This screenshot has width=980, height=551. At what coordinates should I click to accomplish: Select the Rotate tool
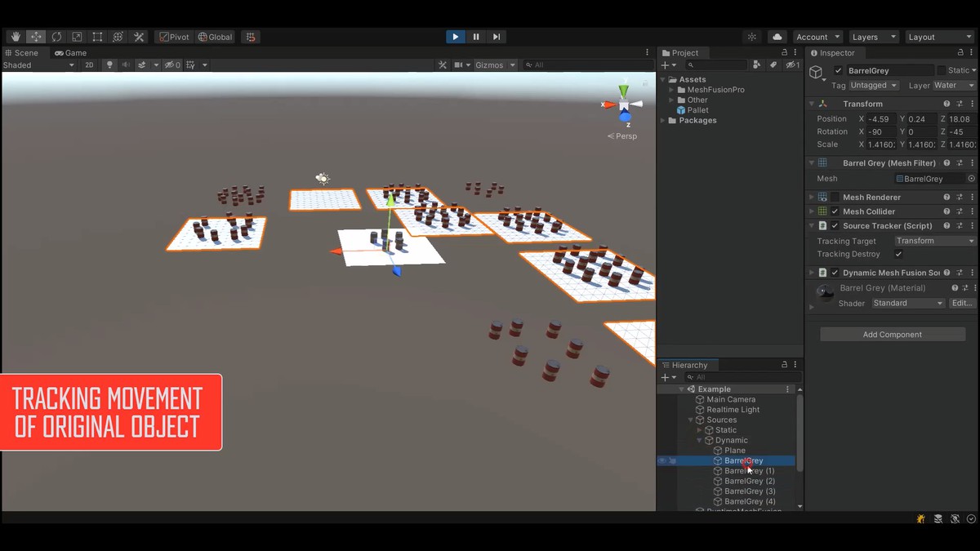[56, 37]
